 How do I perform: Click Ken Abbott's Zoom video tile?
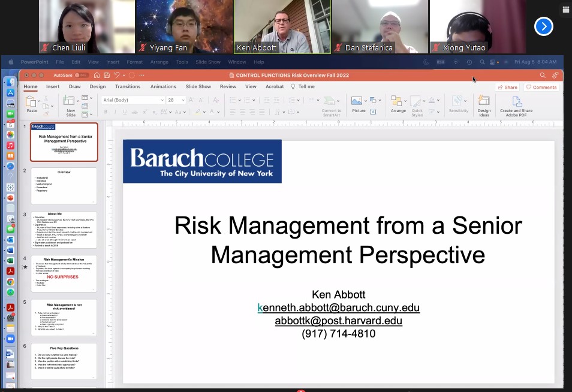click(282, 26)
